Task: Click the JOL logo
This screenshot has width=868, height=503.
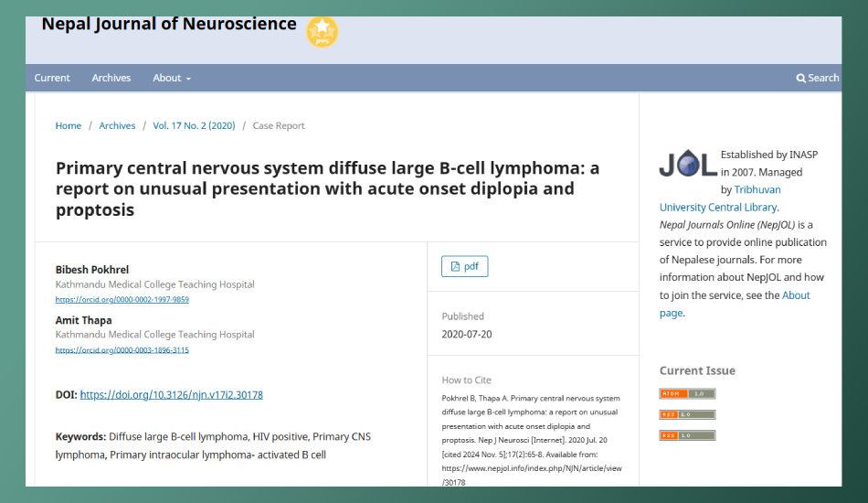Action: pos(688,164)
